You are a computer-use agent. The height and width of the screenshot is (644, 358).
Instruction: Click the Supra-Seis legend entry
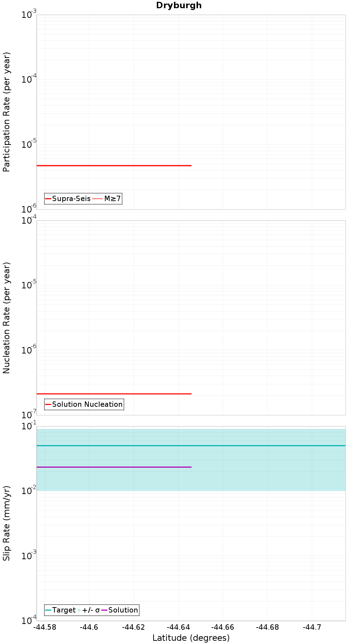(68, 199)
